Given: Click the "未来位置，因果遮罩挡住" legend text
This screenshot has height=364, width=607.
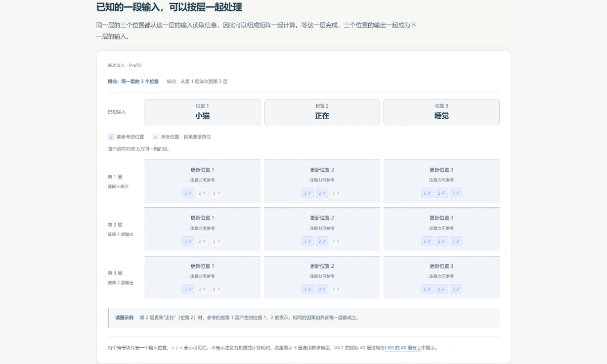Looking at the screenshot, I should click(x=186, y=137).
